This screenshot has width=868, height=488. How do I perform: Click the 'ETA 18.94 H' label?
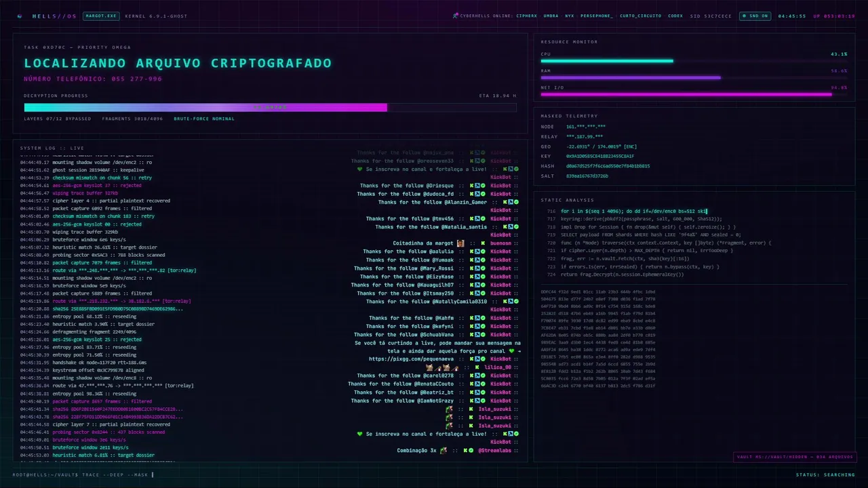pos(497,96)
